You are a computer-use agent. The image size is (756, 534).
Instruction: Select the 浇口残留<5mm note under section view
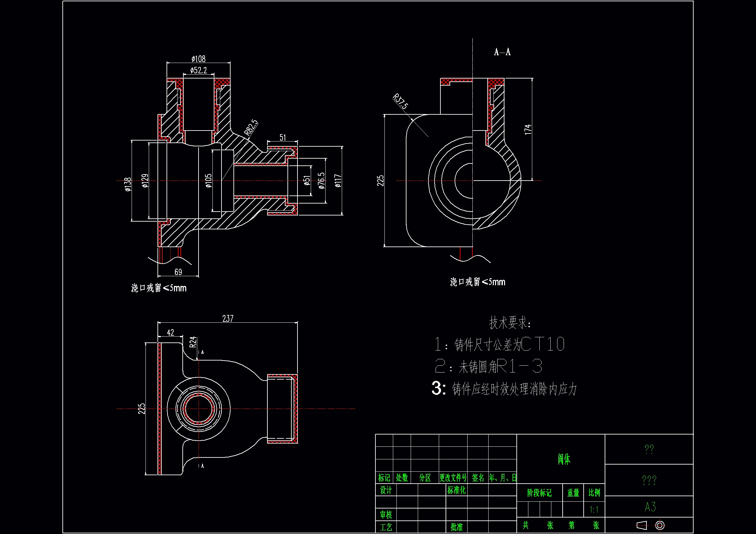pyautogui.click(x=478, y=282)
